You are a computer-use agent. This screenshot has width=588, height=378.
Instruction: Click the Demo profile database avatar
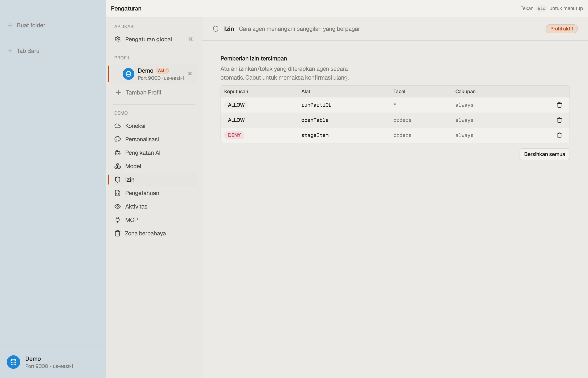coord(128,74)
